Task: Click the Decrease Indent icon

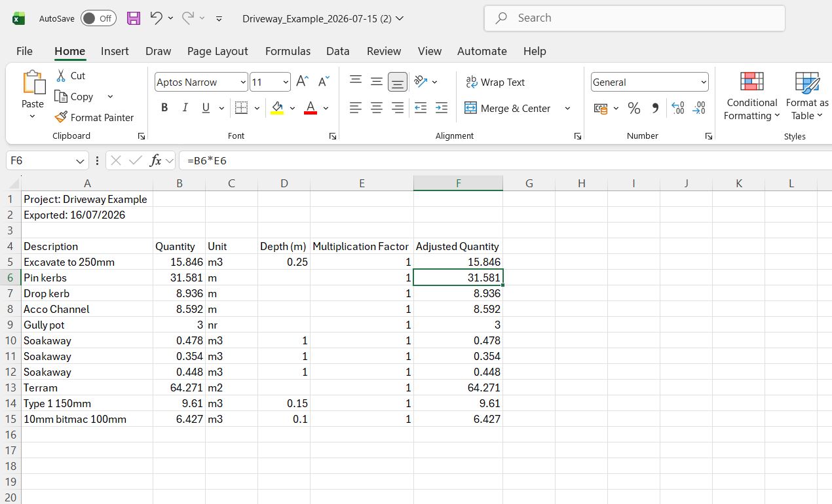Action: pos(421,108)
